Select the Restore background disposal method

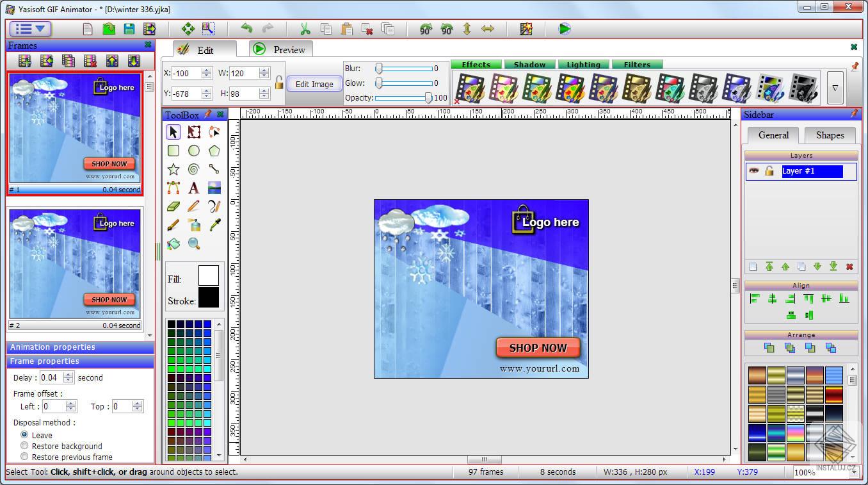click(x=24, y=446)
